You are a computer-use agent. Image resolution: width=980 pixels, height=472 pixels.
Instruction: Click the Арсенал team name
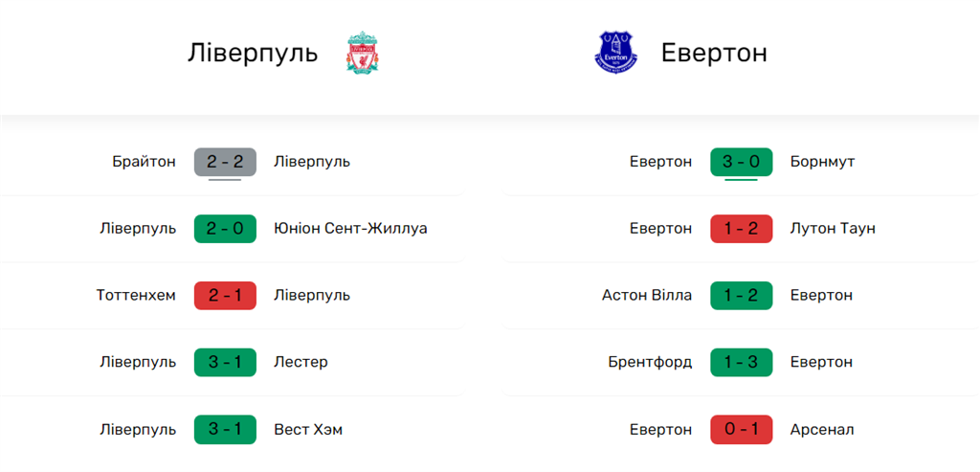pyautogui.click(x=822, y=430)
